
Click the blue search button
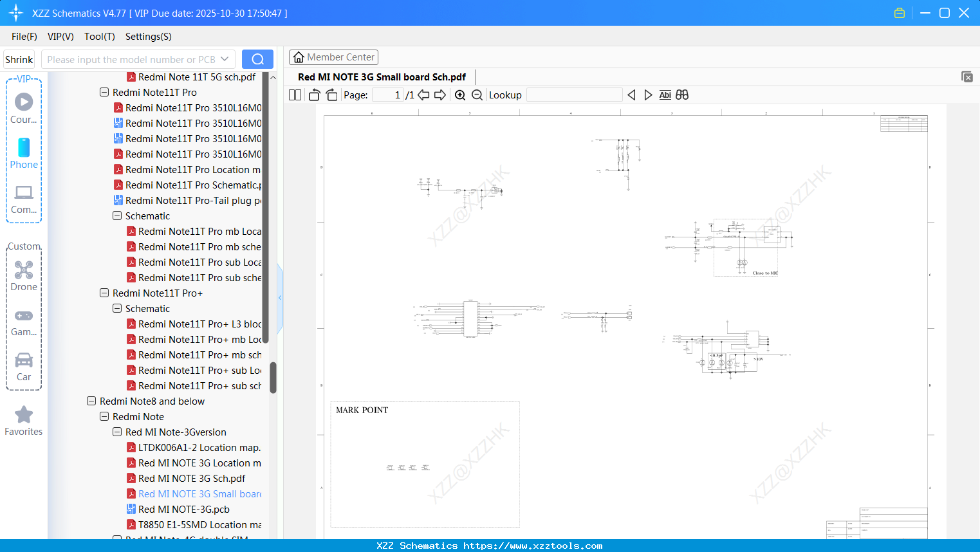click(x=257, y=59)
